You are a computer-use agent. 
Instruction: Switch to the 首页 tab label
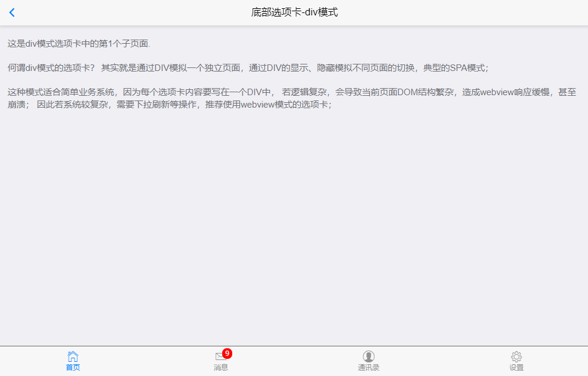tap(73, 367)
